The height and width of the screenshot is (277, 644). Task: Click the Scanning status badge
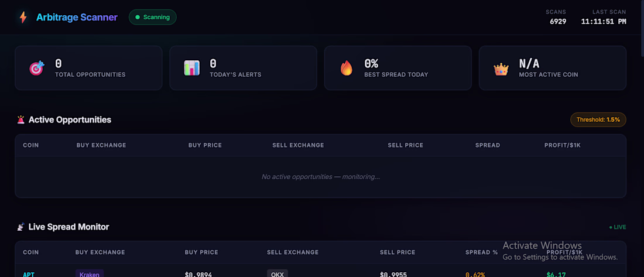(x=152, y=17)
